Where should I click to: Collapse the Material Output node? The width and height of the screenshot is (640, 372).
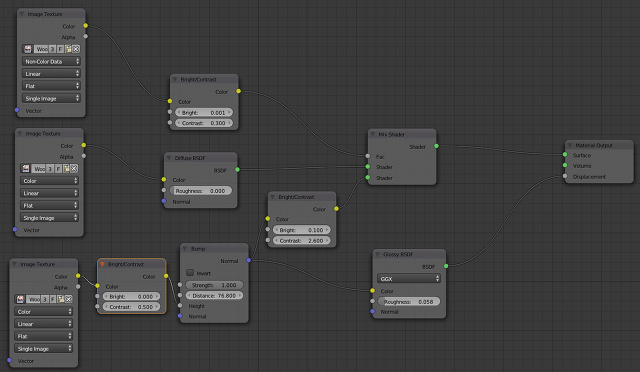tap(570, 145)
